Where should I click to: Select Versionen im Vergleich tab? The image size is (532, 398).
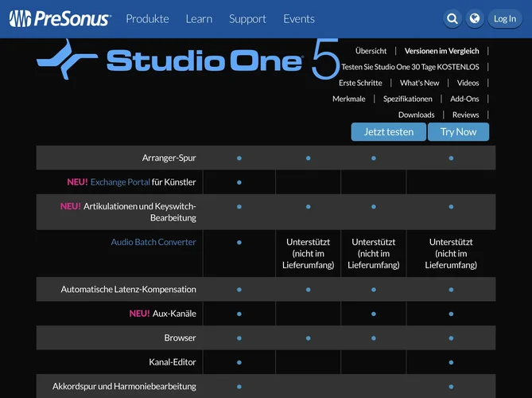tap(441, 51)
